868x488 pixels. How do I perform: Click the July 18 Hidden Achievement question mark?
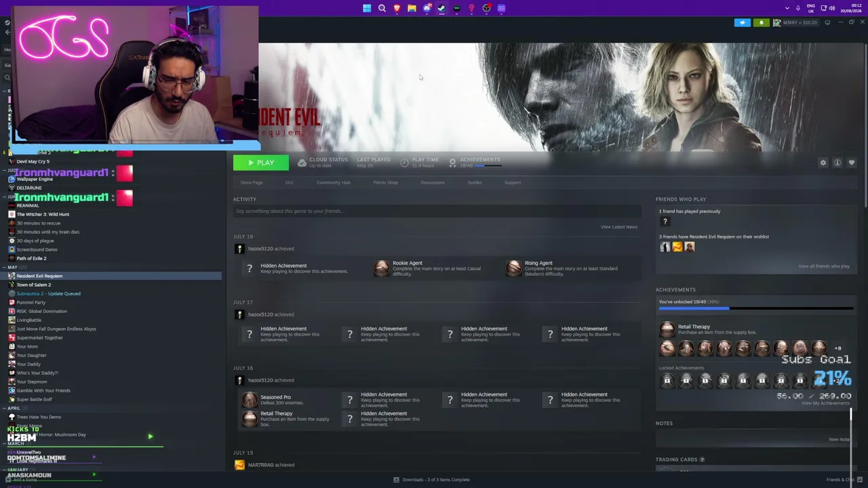[250, 268]
